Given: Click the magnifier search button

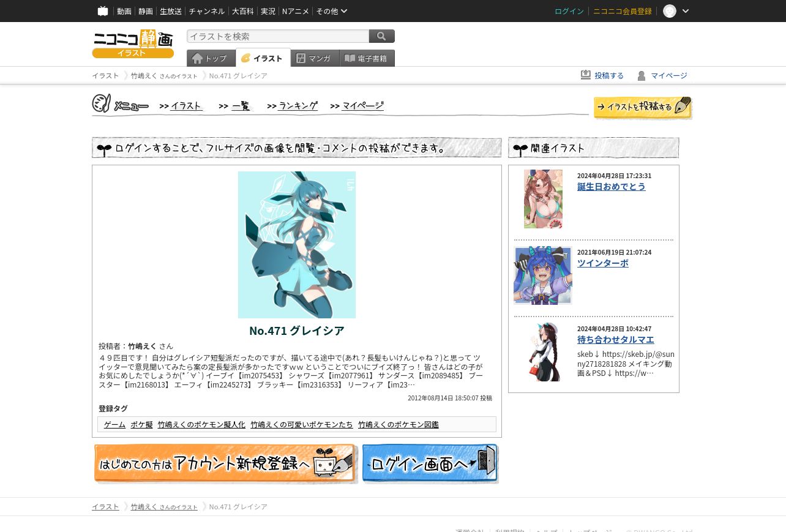Looking at the screenshot, I should pyautogui.click(x=382, y=36).
